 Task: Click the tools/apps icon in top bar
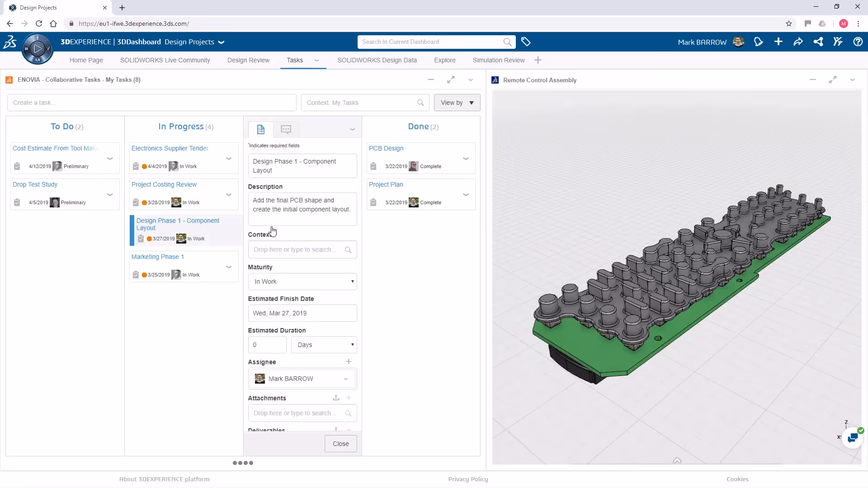pos(838,42)
